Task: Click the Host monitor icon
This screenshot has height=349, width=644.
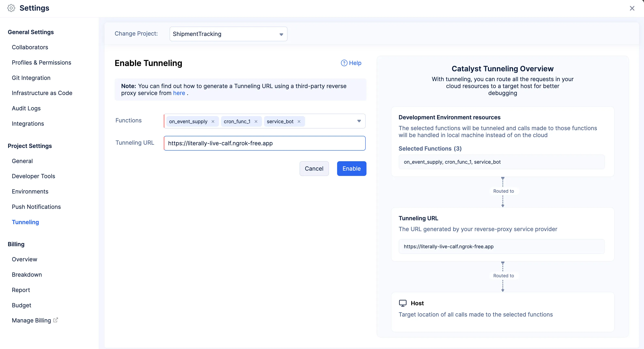Action: pyautogui.click(x=402, y=303)
